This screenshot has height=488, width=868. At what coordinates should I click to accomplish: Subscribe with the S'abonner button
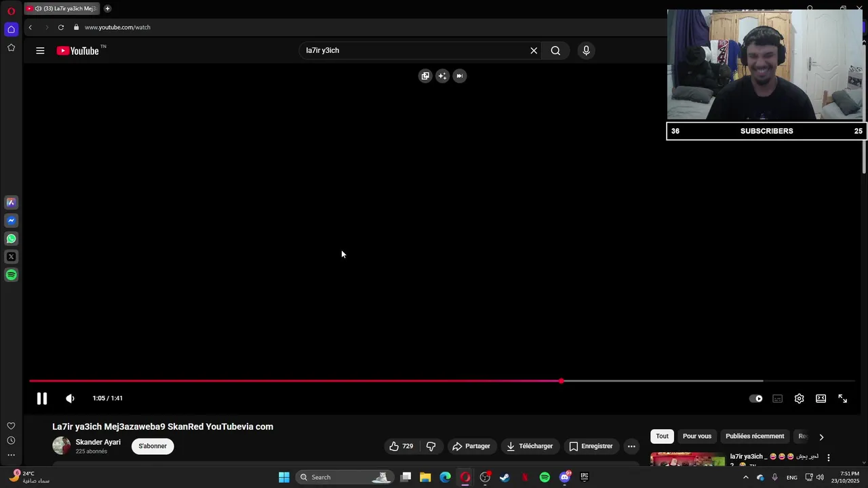(x=153, y=446)
